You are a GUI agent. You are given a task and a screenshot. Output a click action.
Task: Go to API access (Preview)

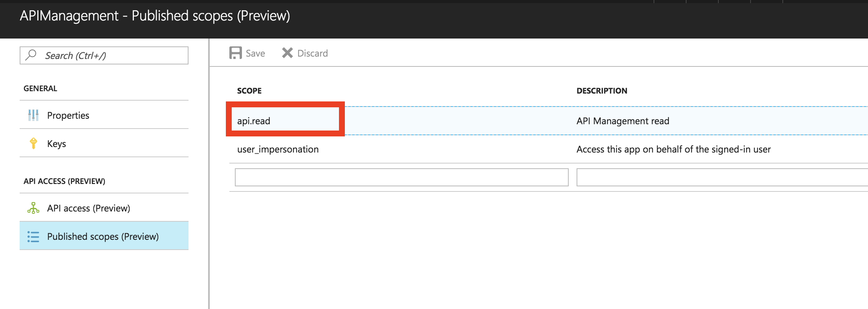click(104, 208)
